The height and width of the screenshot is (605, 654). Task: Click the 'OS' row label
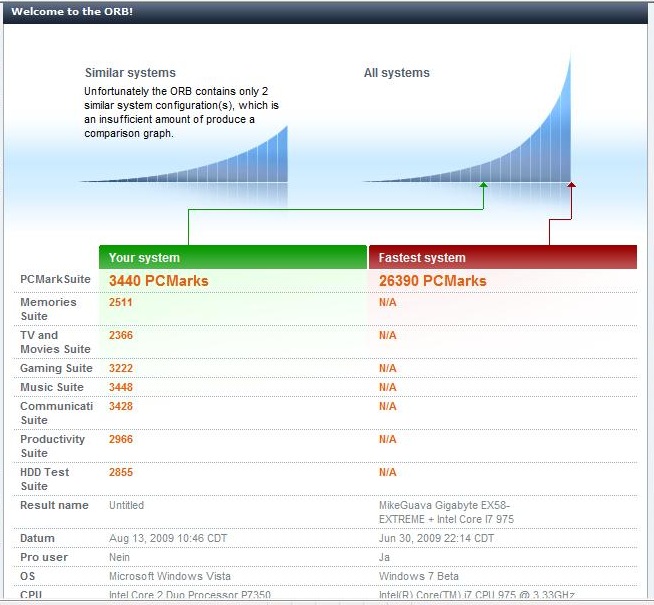tap(28, 576)
